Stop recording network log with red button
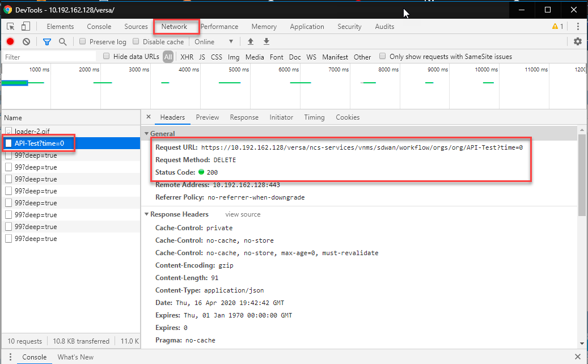 tap(10, 41)
